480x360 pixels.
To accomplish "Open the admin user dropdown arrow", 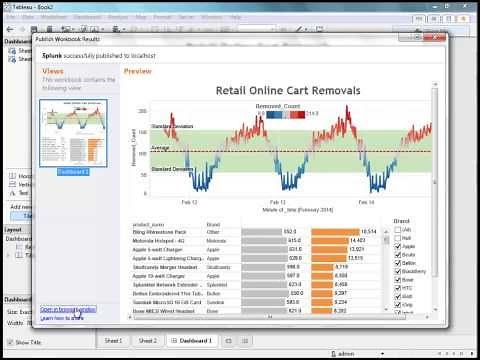I will 382,354.
